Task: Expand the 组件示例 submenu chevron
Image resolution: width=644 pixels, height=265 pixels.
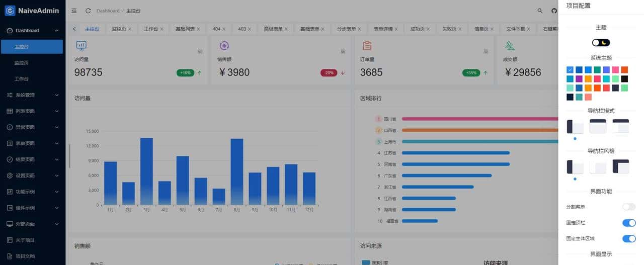Action: [x=57, y=208]
